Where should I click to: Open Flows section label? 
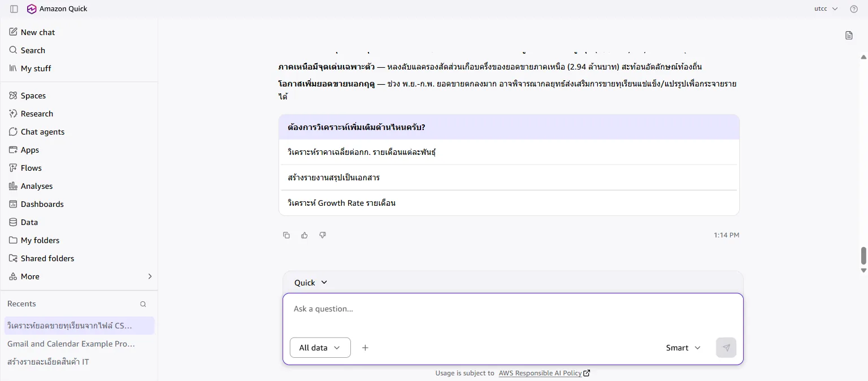tap(31, 168)
